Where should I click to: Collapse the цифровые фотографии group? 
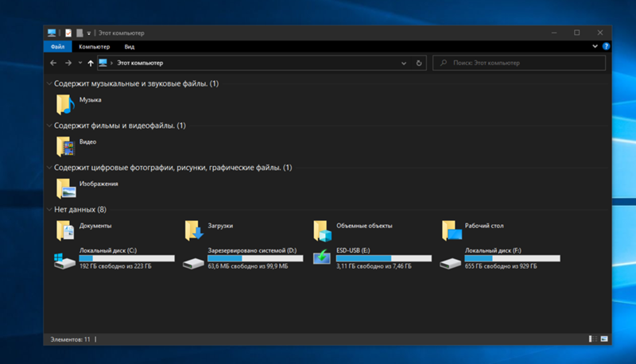[x=49, y=168]
